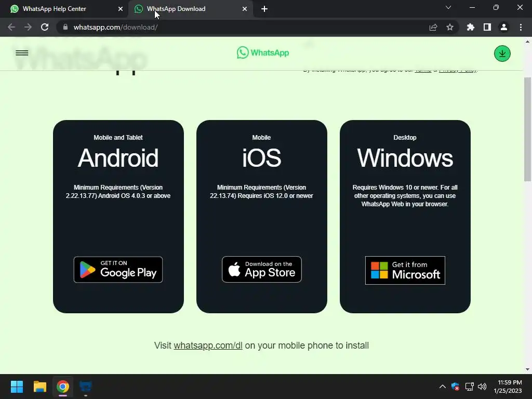Click the Desktop label on Windows card
This screenshot has width=532, height=399.
coord(405,137)
